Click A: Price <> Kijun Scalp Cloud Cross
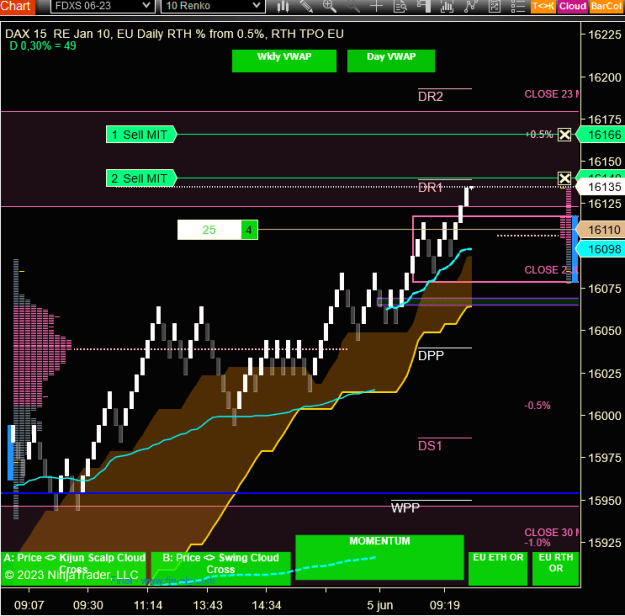The width and height of the screenshot is (625, 616). [x=74, y=568]
